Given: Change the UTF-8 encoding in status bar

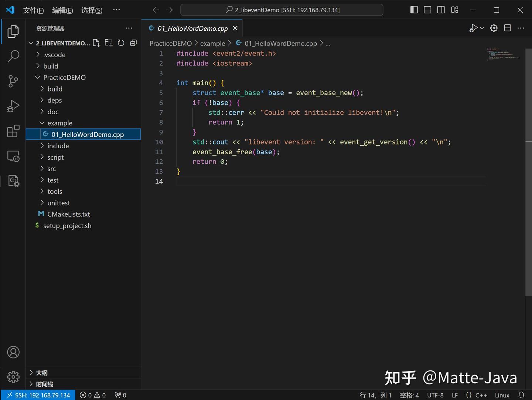Looking at the screenshot, I should point(435,395).
